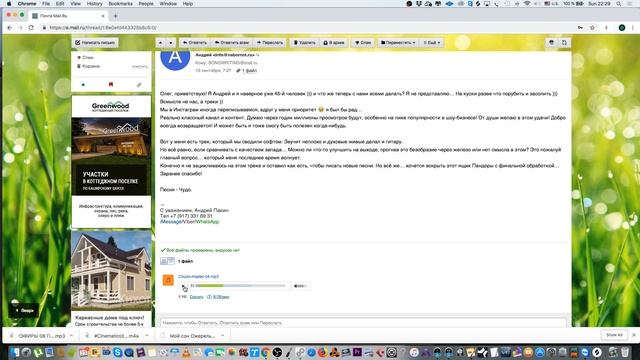Reply to all with Ответить всем
Viewport: 640px width, 360px height.
click(x=232, y=42)
